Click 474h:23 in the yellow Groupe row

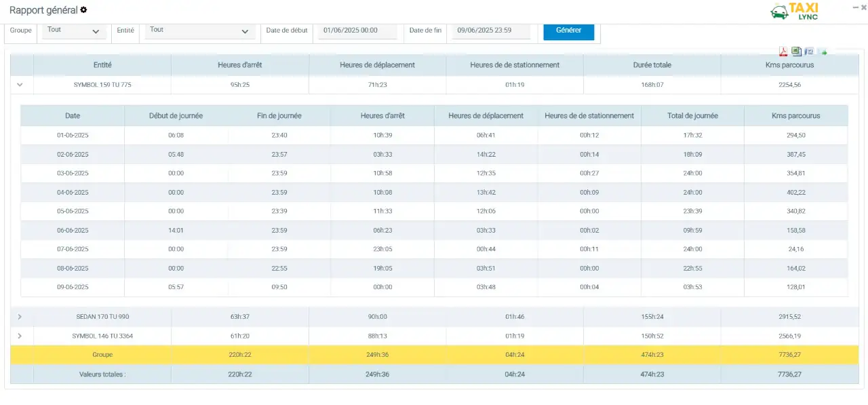pyautogui.click(x=652, y=355)
